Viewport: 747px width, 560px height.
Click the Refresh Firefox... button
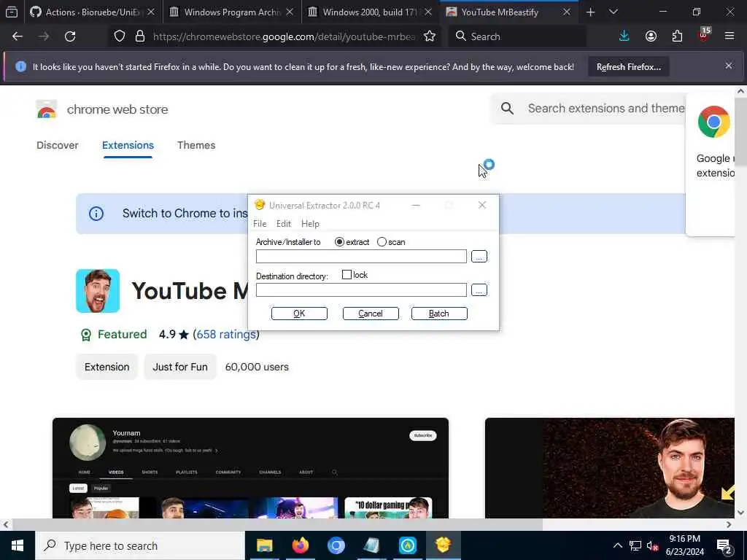(x=628, y=66)
